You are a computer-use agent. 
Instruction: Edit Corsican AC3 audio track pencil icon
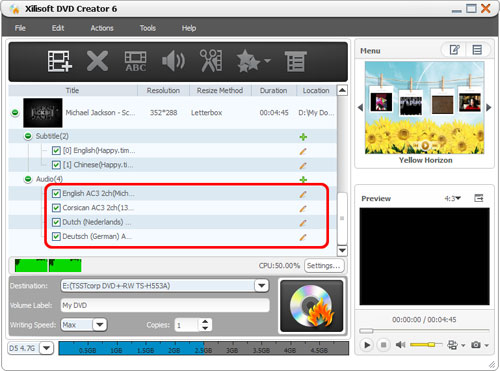click(303, 209)
